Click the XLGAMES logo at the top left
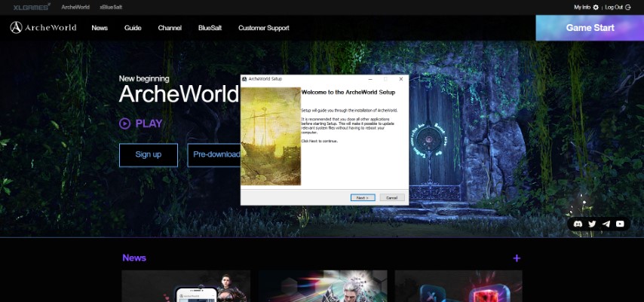Image resolution: width=644 pixels, height=302 pixels. [x=31, y=7]
